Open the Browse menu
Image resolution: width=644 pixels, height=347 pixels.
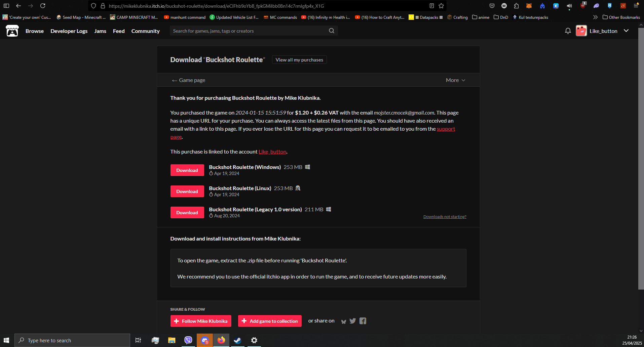pos(35,31)
